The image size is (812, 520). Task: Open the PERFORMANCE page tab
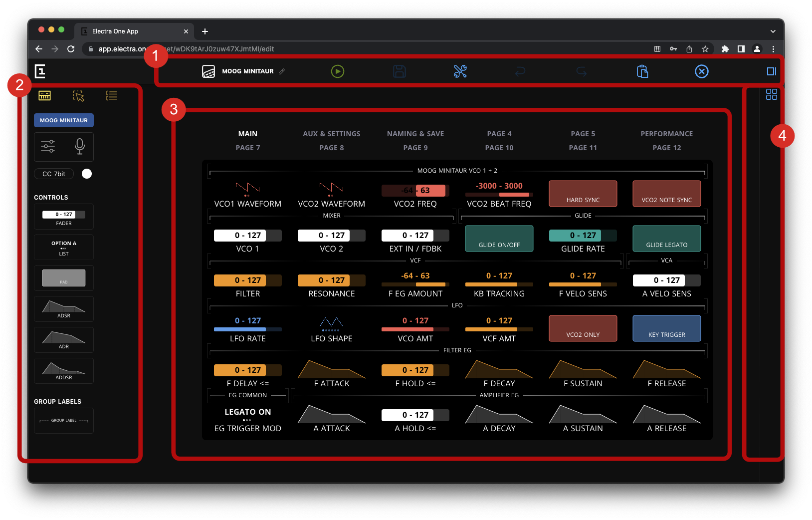666,133
